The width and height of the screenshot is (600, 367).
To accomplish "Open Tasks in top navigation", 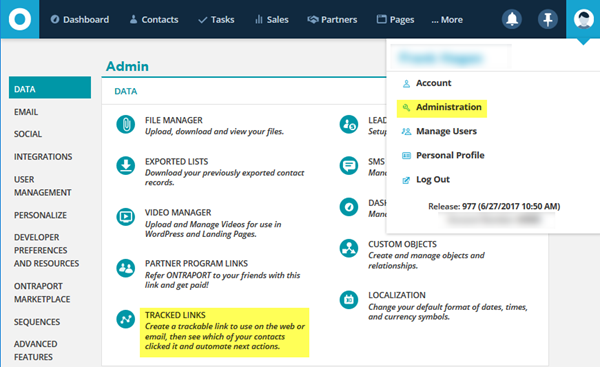I will click(x=216, y=20).
